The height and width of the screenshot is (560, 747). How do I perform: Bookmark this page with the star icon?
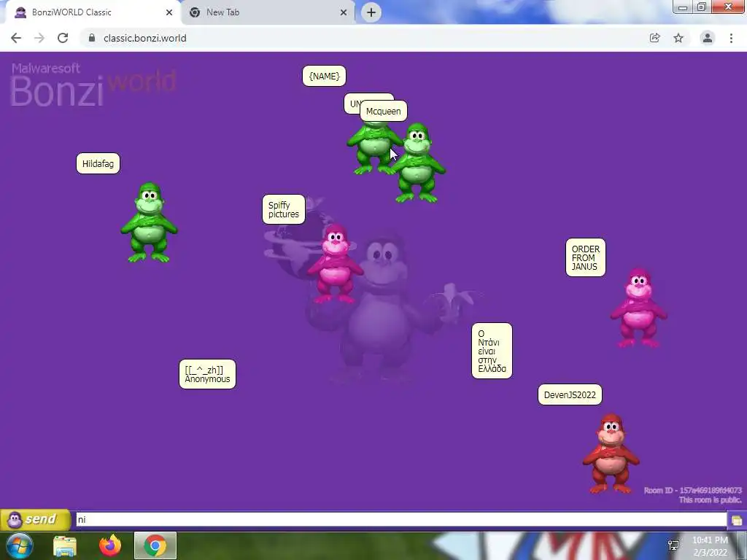[678, 38]
